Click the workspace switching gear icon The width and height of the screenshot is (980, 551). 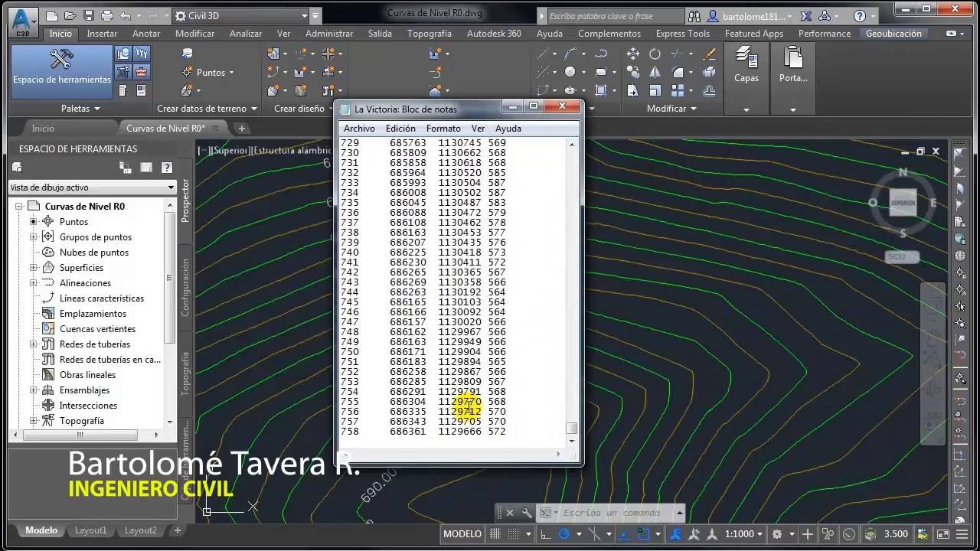click(x=777, y=534)
